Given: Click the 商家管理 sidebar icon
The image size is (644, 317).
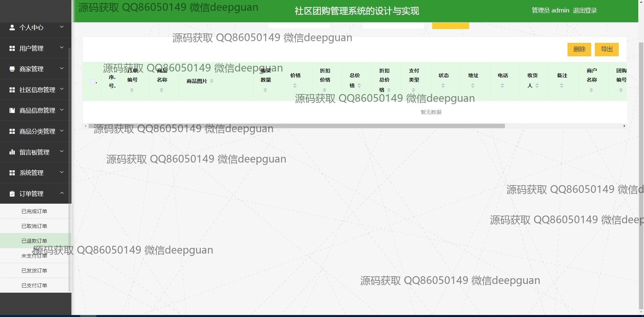Looking at the screenshot, I should pyautogui.click(x=12, y=69).
